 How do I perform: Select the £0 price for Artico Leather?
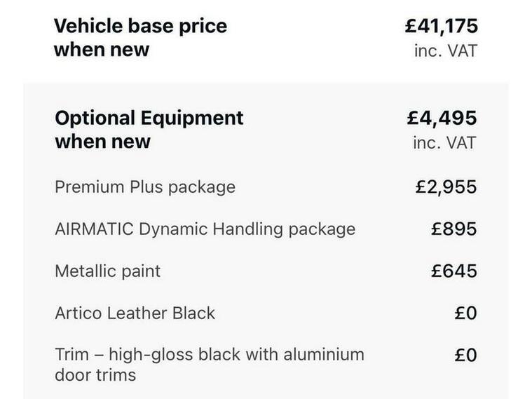(x=465, y=313)
